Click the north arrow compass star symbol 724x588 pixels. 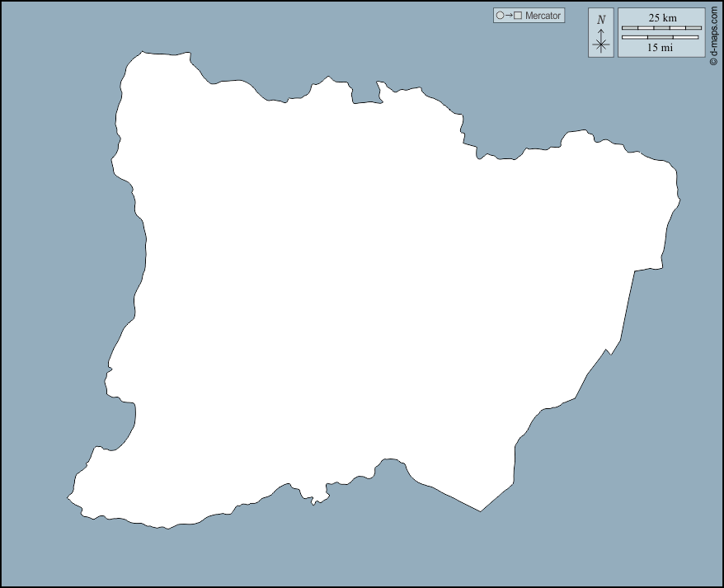pos(601,45)
